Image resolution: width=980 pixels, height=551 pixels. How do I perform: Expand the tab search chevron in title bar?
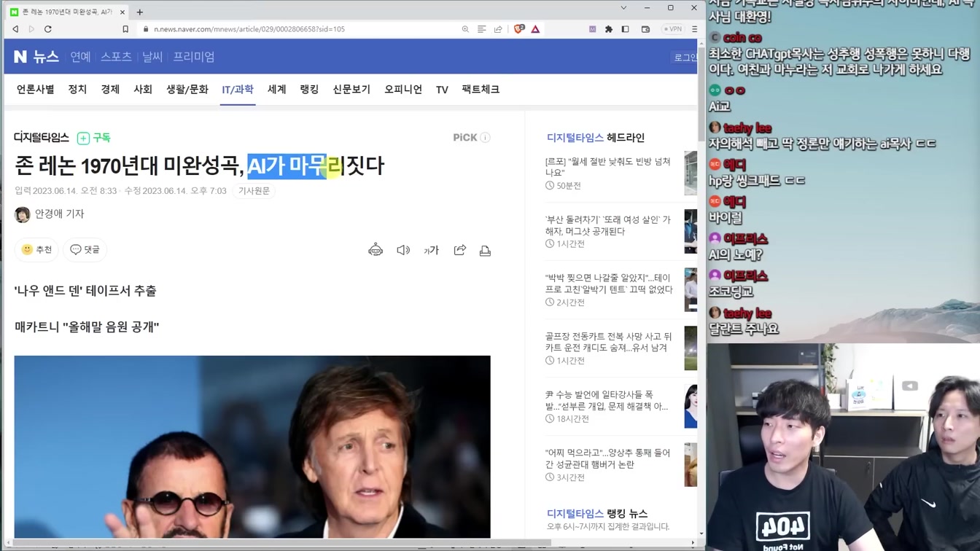coord(623,8)
